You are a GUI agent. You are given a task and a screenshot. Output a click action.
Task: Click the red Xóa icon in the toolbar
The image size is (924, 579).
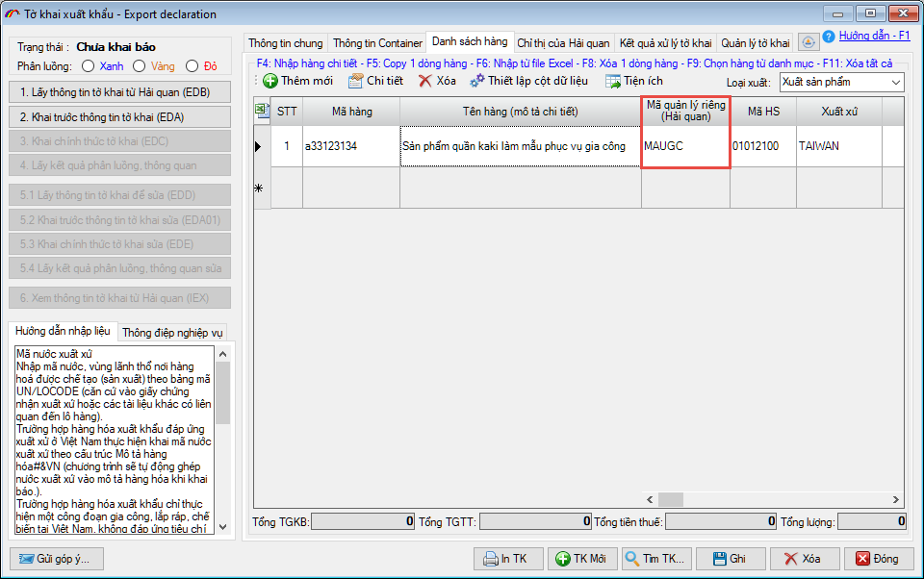click(425, 82)
